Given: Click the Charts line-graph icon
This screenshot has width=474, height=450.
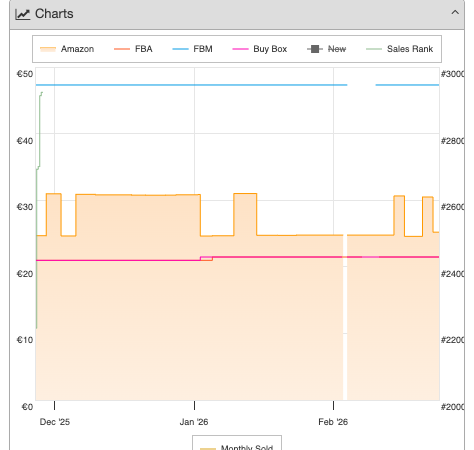Looking at the screenshot, I should (x=23, y=14).
